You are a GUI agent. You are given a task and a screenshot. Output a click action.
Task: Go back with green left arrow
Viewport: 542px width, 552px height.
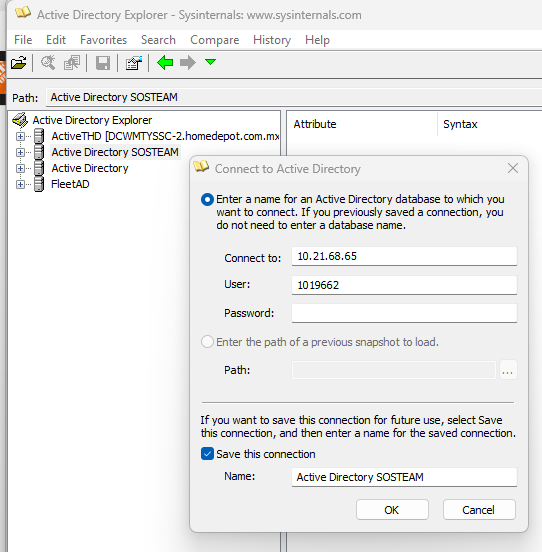165,63
